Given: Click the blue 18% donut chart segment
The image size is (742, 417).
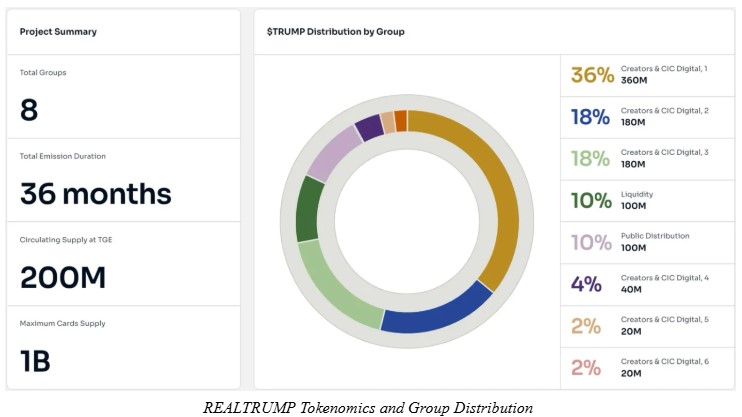Looking at the screenshot, I should [x=438, y=312].
